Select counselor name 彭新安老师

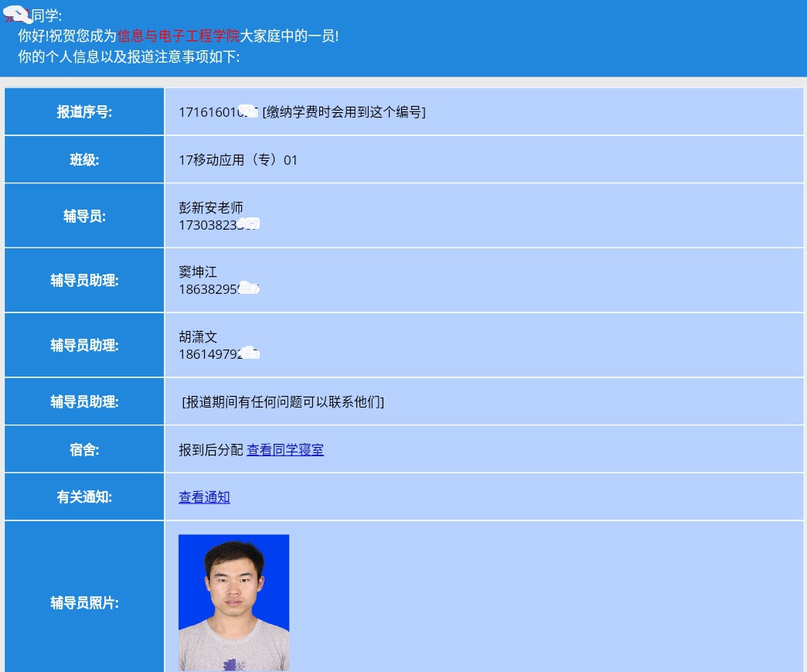coord(211,207)
